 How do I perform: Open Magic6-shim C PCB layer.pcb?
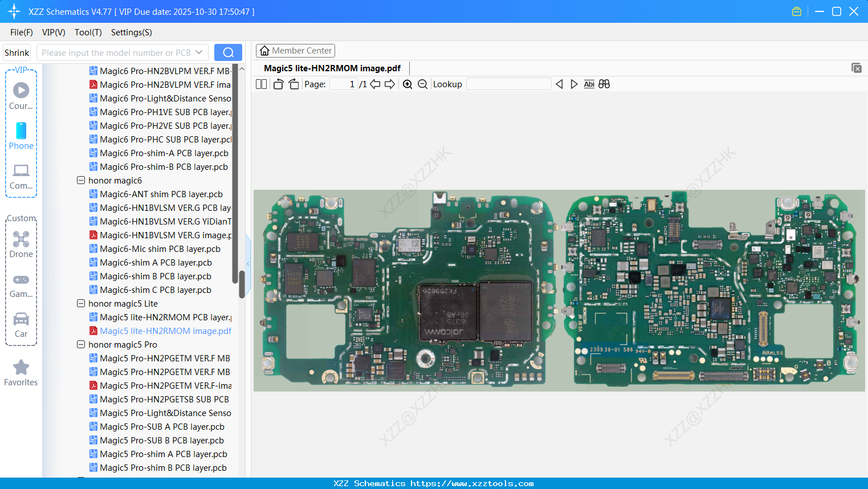[150, 290]
